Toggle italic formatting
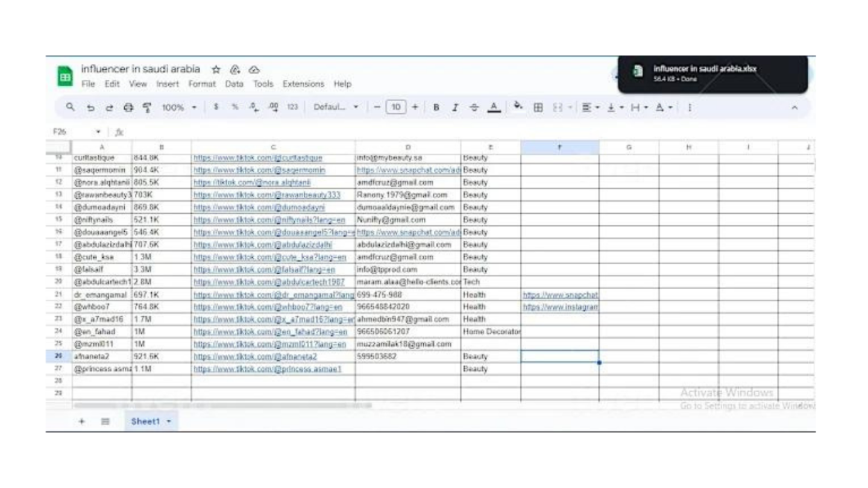This screenshot has height=488, width=868. point(456,108)
